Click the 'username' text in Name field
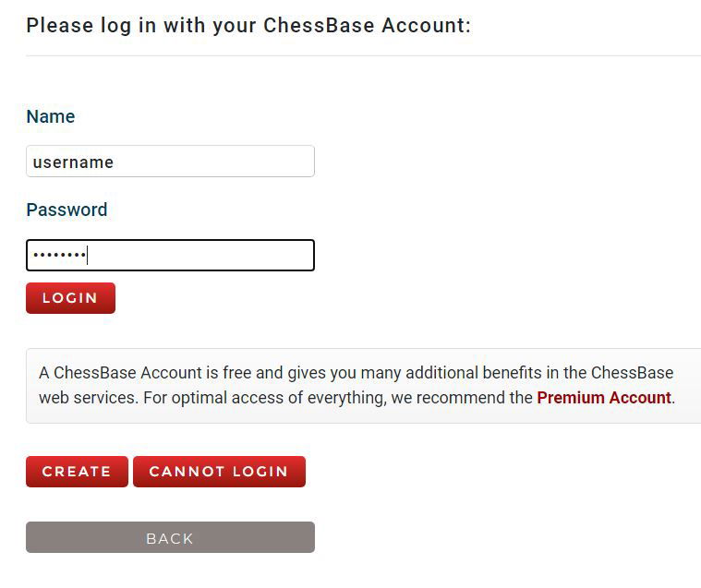 [x=73, y=162]
